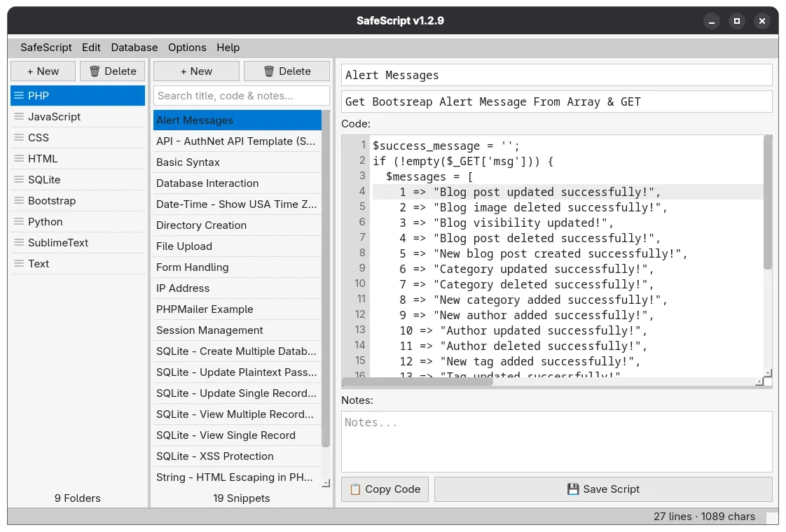Click the drag handle icon beside CSS folder
Screen dimensions: 786x532
pyautogui.click(x=19, y=137)
